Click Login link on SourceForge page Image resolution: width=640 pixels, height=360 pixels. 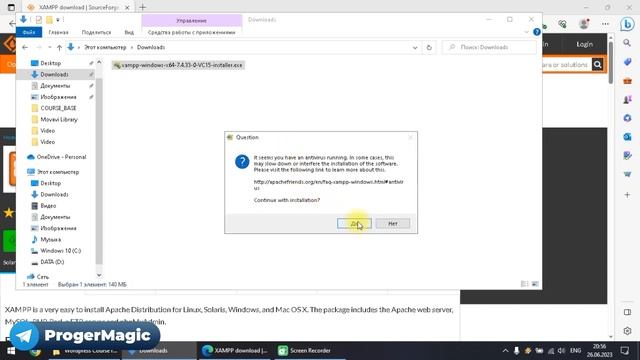[x=584, y=44]
